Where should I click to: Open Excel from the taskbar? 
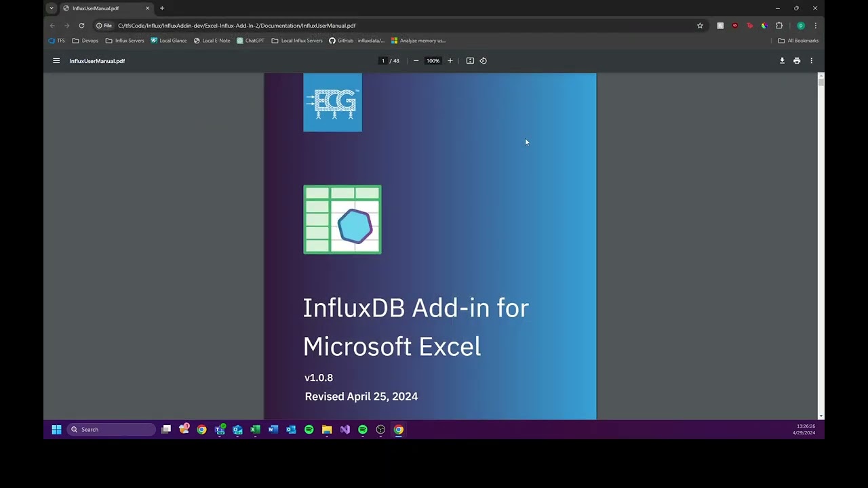[255, 430]
